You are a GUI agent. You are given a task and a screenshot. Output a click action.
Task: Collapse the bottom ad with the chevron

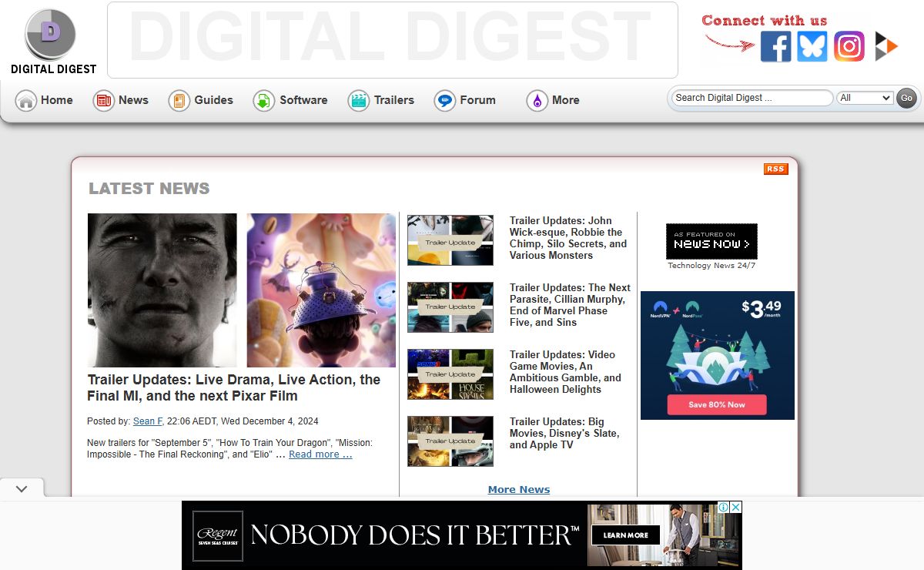pos(22,488)
